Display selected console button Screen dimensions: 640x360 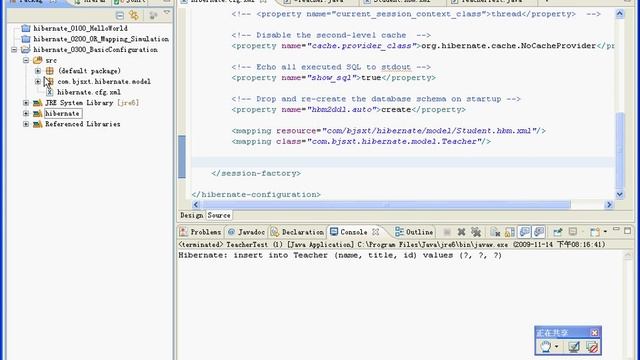tap(573, 232)
